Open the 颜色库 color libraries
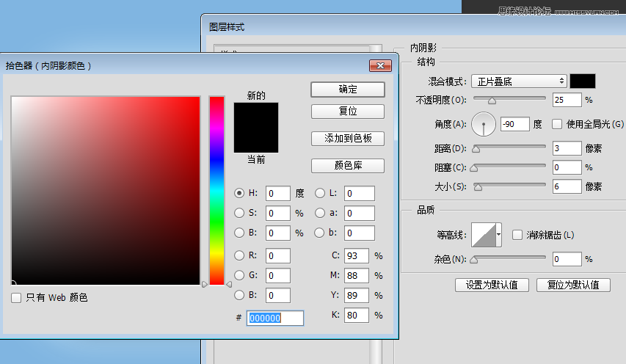 coord(348,165)
